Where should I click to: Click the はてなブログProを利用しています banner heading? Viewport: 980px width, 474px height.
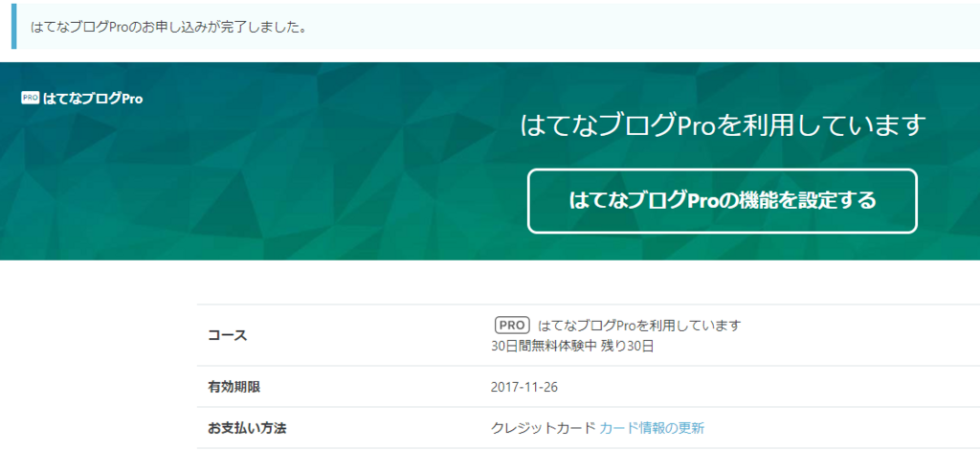722,125
